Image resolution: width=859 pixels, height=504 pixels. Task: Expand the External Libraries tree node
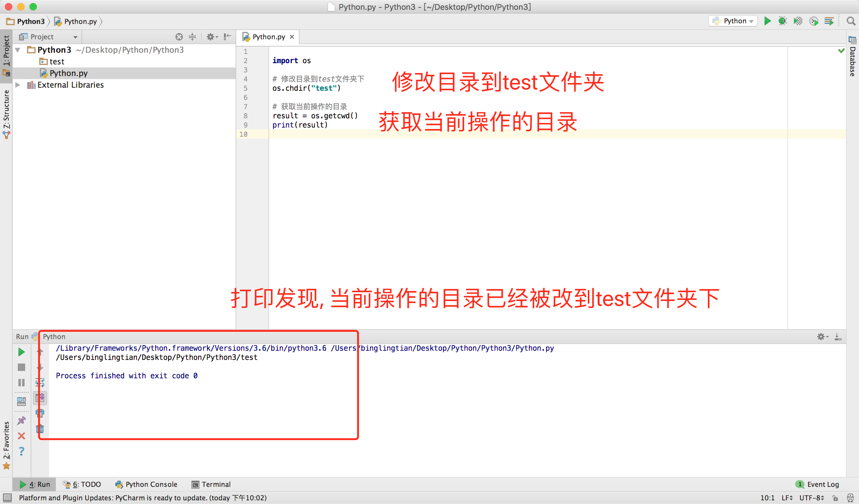(x=18, y=85)
